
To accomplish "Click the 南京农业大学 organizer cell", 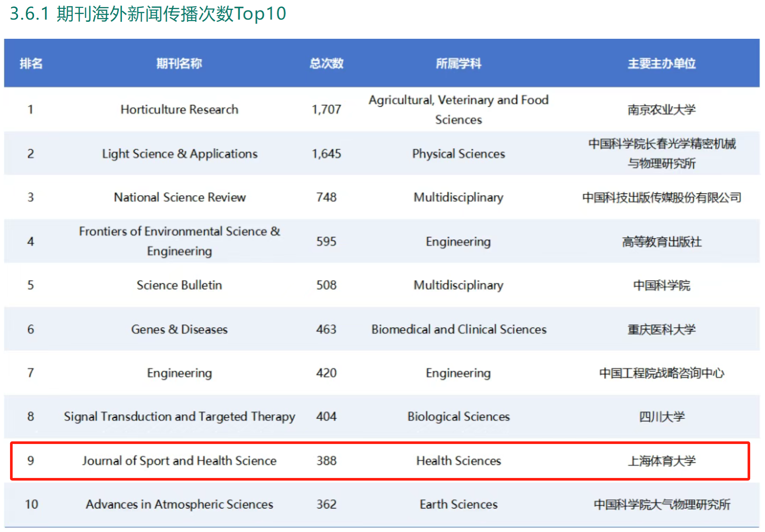I will click(661, 109).
